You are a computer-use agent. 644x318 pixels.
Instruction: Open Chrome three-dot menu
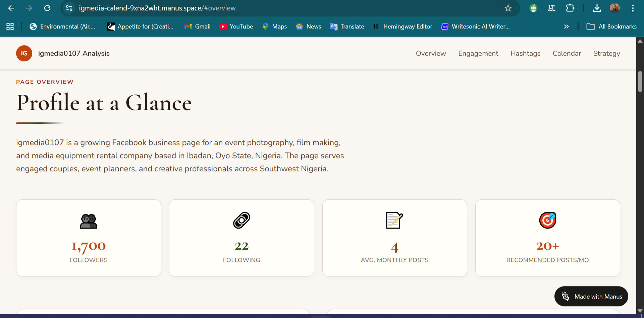coord(633,8)
